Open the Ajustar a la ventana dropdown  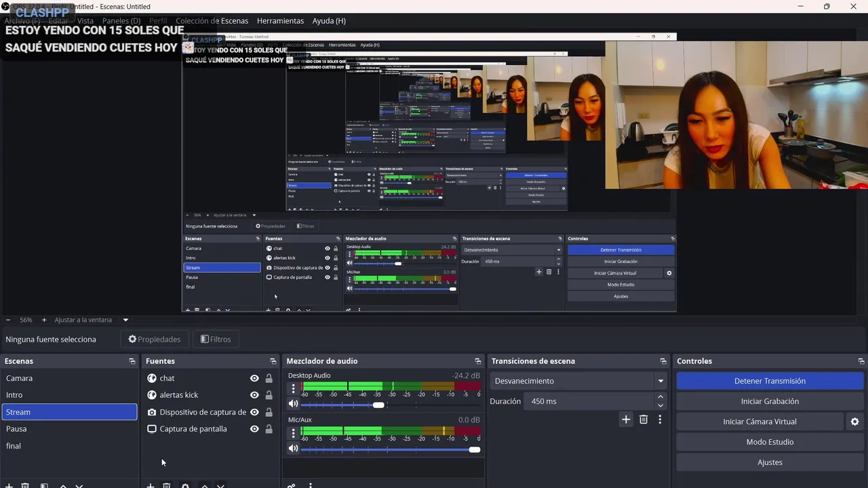[92, 320]
